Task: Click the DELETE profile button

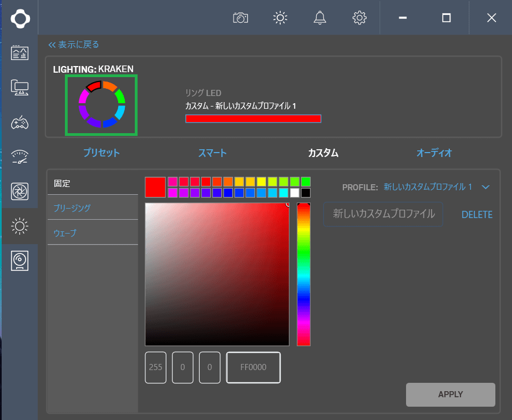Action: [x=476, y=215]
